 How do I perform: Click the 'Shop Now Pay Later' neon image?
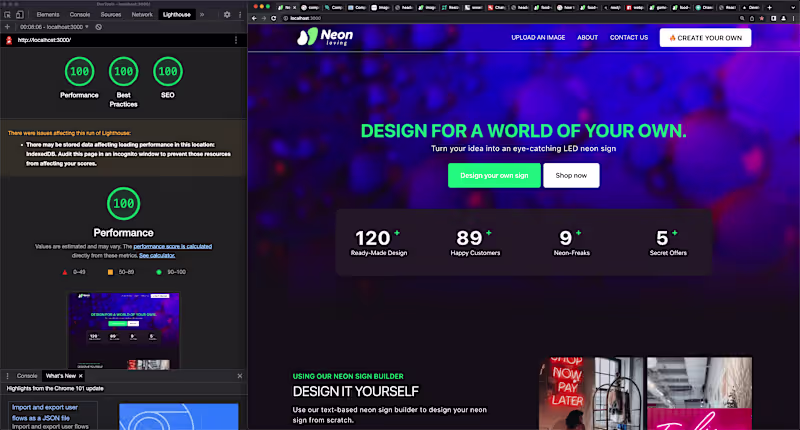click(x=592, y=393)
